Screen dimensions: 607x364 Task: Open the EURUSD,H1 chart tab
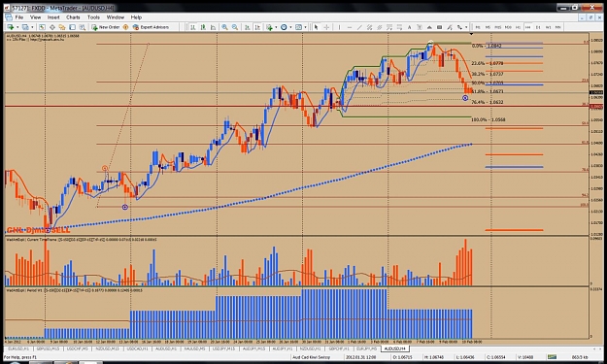click(x=18, y=348)
